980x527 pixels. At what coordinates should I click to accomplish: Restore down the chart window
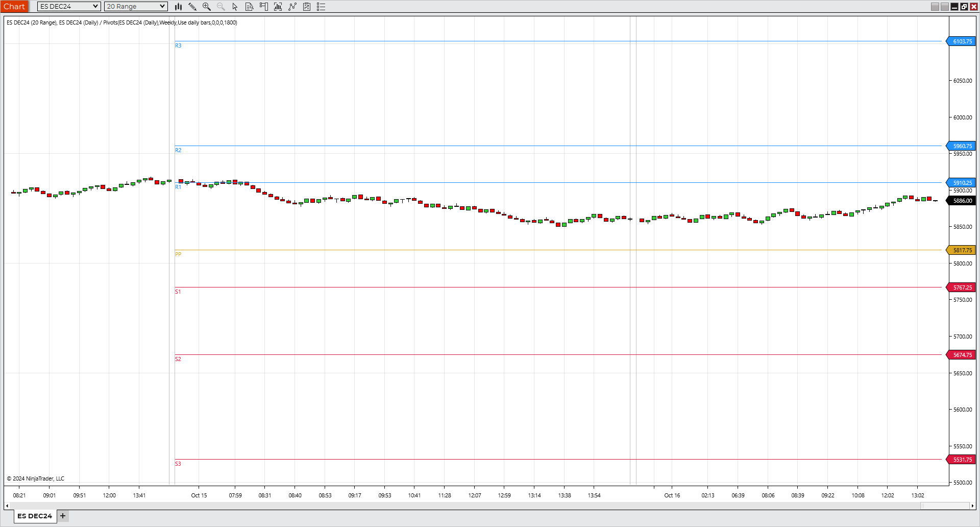[964, 7]
